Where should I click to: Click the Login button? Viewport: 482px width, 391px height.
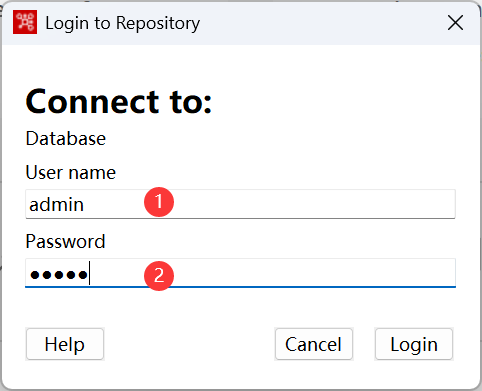tap(414, 344)
